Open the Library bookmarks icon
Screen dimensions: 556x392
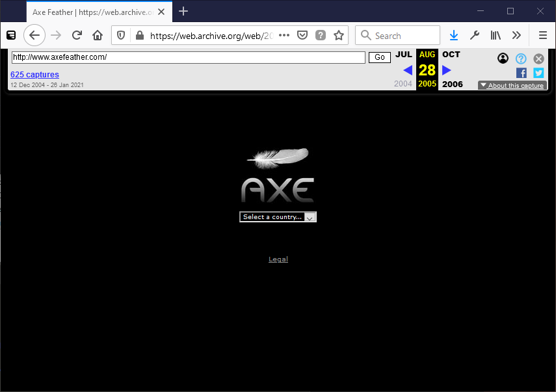pyautogui.click(x=496, y=36)
